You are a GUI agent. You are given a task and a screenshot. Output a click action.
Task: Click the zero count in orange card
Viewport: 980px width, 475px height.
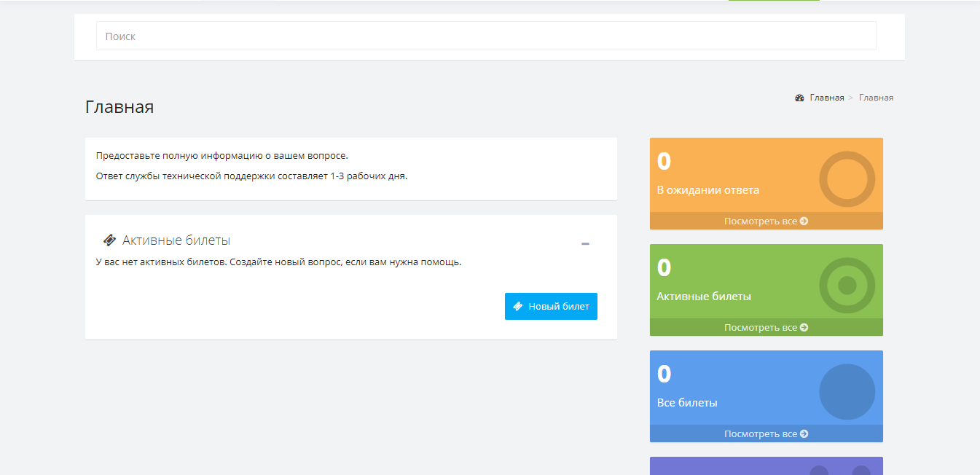(x=664, y=162)
